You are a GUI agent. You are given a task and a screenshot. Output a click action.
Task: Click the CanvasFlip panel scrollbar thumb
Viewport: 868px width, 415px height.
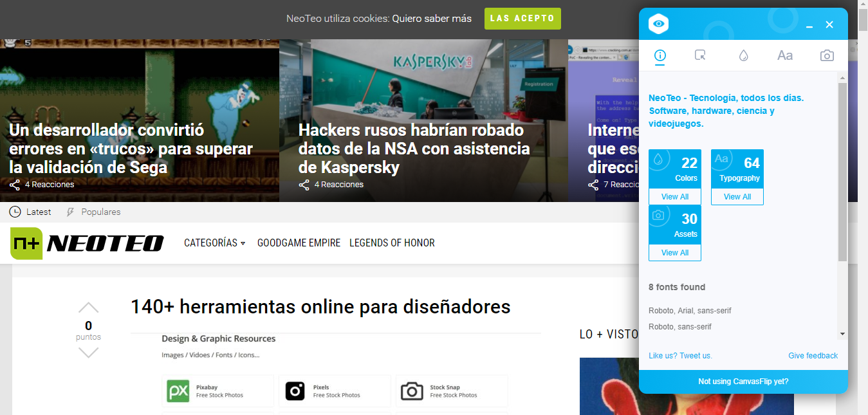(x=842, y=172)
